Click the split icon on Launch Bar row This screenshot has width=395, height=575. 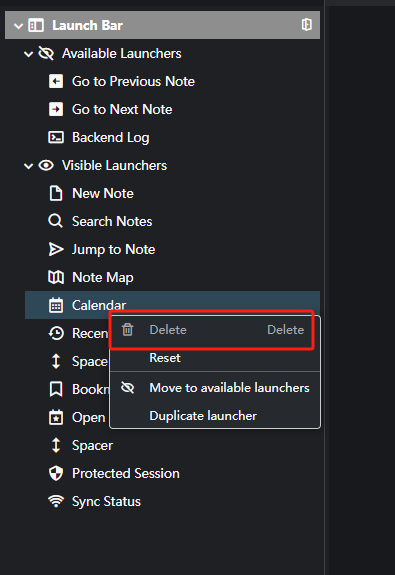pyautogui.click(x=307, y=25)
